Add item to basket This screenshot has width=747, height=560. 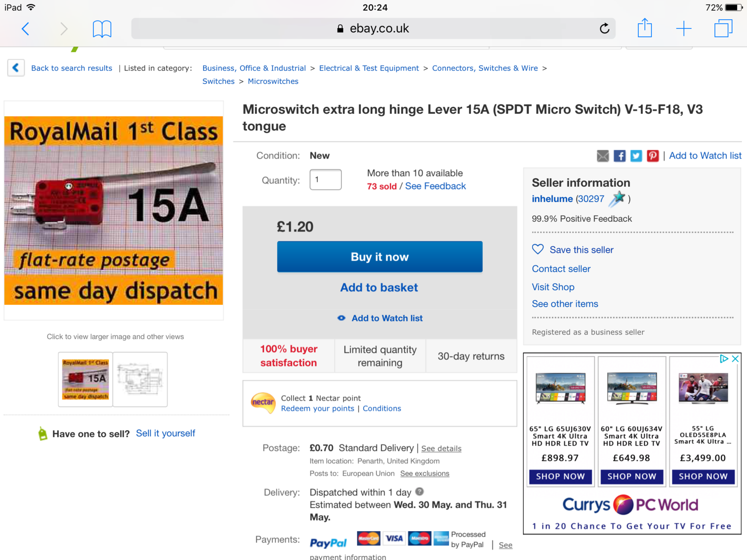click(x=379, y=287)
